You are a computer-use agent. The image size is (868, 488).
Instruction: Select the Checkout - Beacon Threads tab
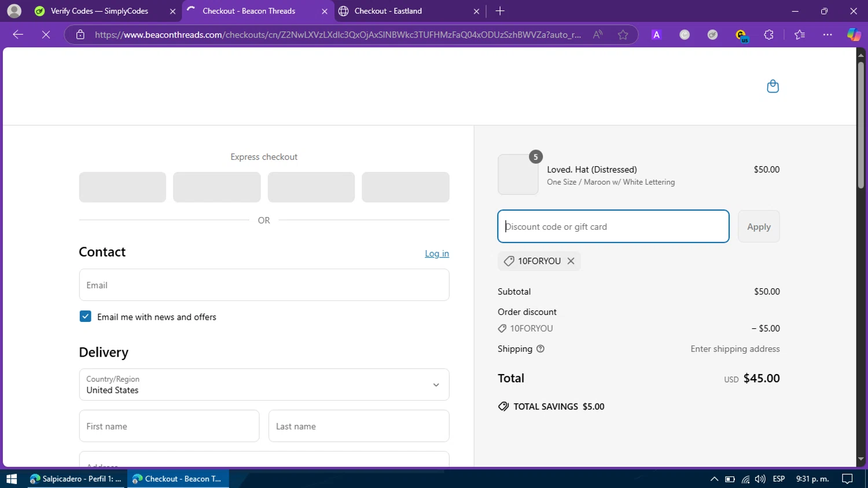point(249,11)
